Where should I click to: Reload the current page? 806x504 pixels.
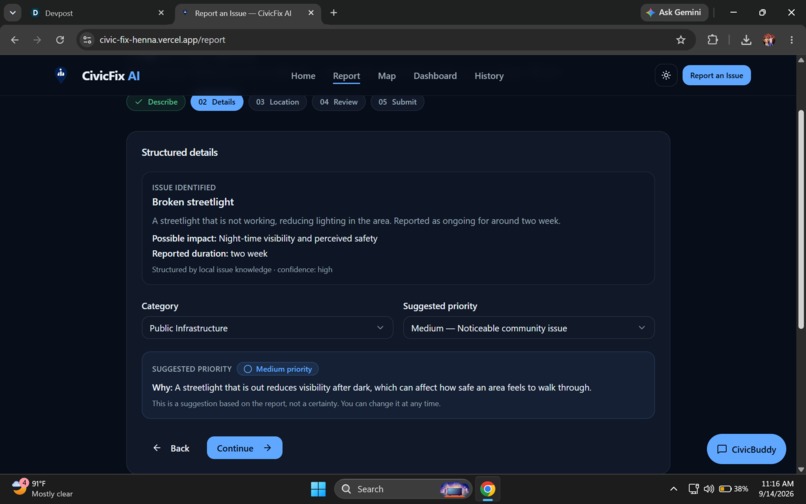(x=60, y=40)
